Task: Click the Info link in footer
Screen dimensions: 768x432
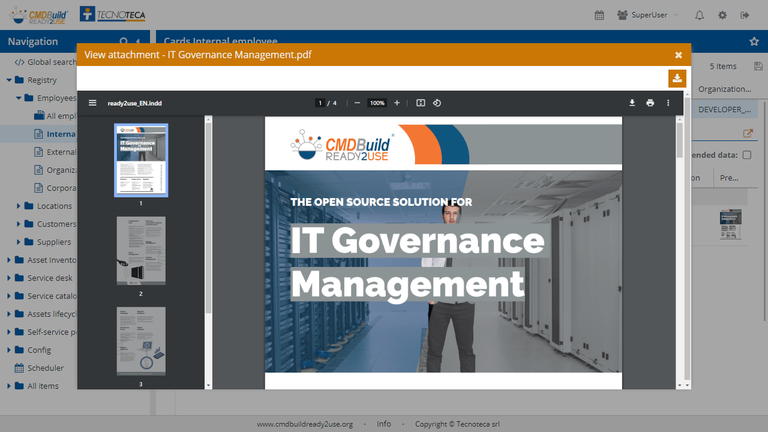Action: click(384, 424)
